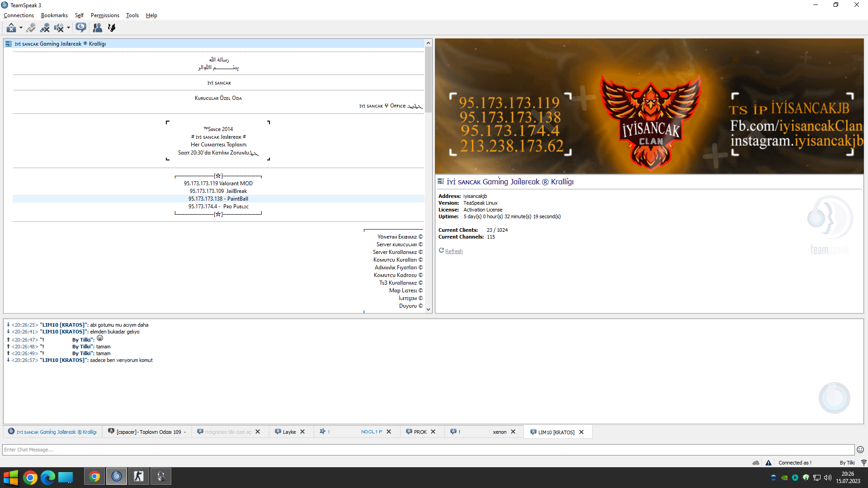Viewport: 868px width, 488px height.
Task: Open the taskbar clock and date
Action: coord(848,478)
